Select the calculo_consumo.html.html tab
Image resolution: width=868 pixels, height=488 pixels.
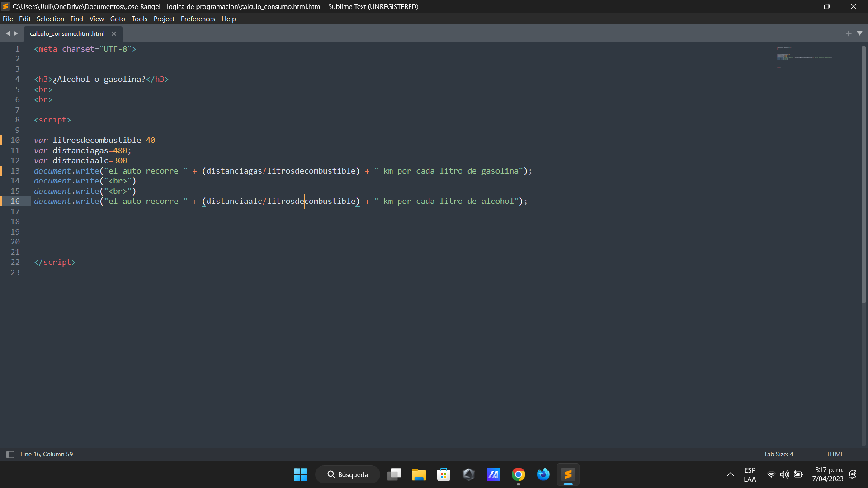click(x=67, y=34)
